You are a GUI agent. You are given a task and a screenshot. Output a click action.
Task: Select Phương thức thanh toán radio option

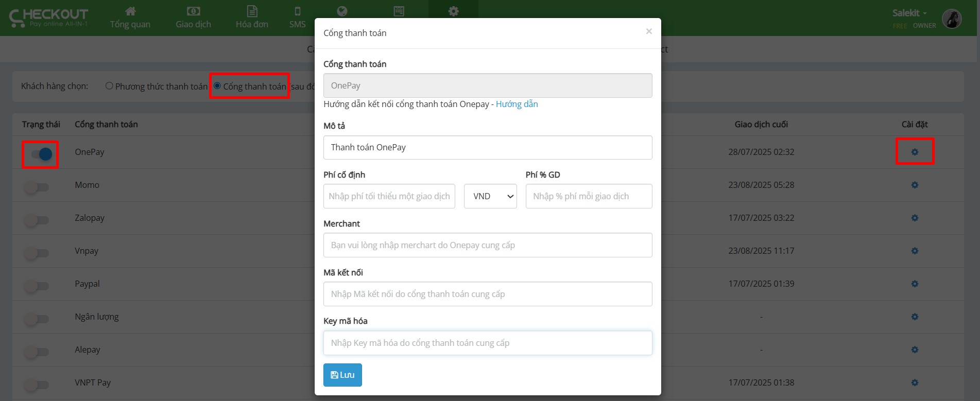coord(109,86)
